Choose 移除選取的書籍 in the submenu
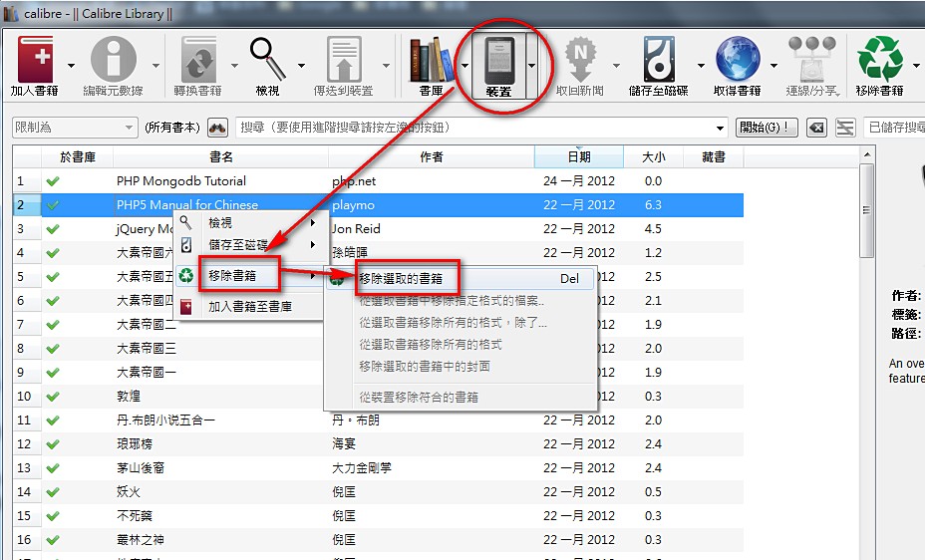925x560 pixels. tap(461, 279)
